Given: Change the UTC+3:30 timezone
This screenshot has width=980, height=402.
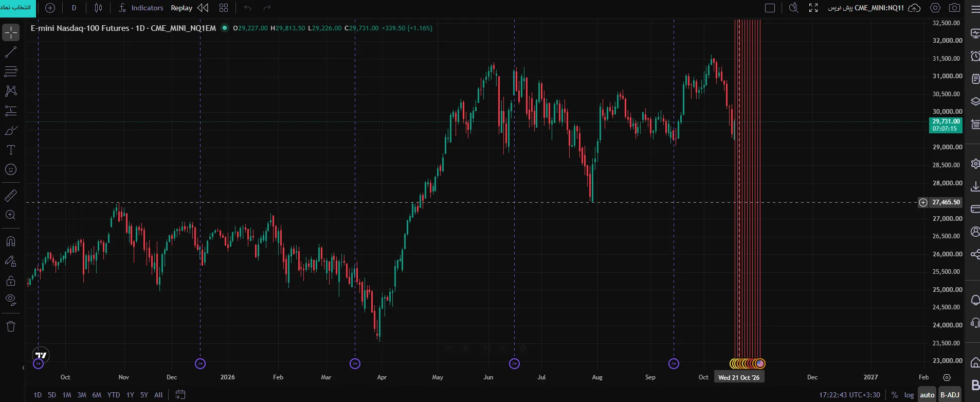Looking at the screenshot, I should [849, 395].
